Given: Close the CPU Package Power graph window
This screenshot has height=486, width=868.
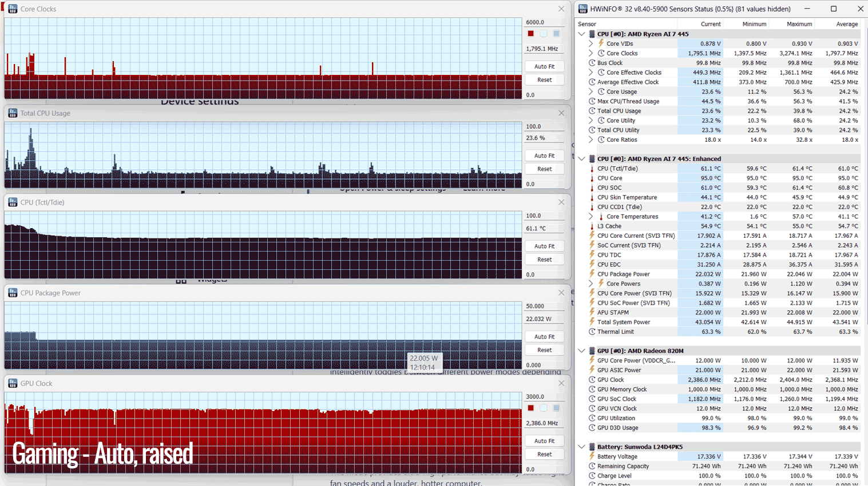Looking at the screenshot, I should click(x=561, y=293).
